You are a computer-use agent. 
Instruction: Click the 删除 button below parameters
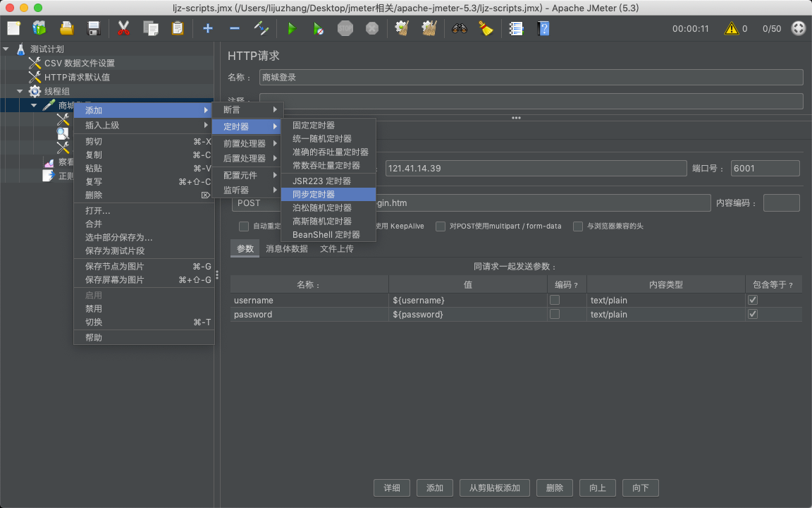click(x=555, y=488)
